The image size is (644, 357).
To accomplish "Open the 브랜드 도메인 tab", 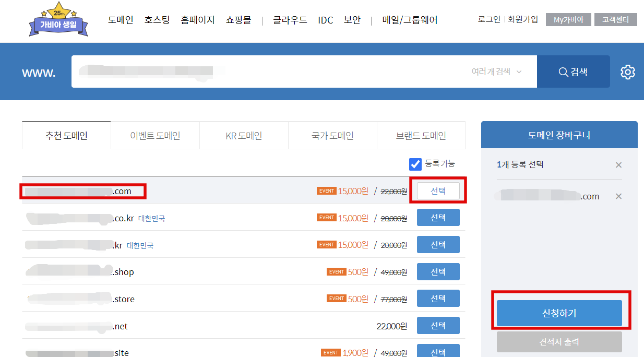I will (421, 135).
